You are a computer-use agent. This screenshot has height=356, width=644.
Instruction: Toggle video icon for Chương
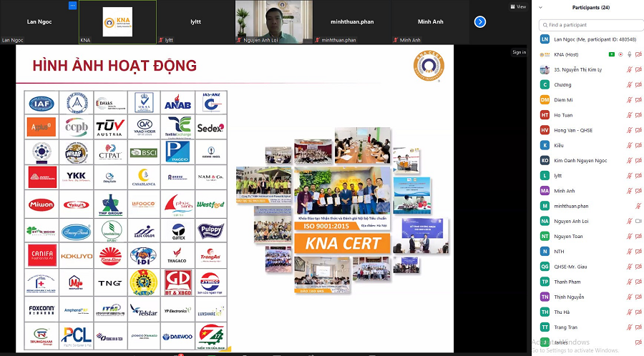(x=638, y=85)
